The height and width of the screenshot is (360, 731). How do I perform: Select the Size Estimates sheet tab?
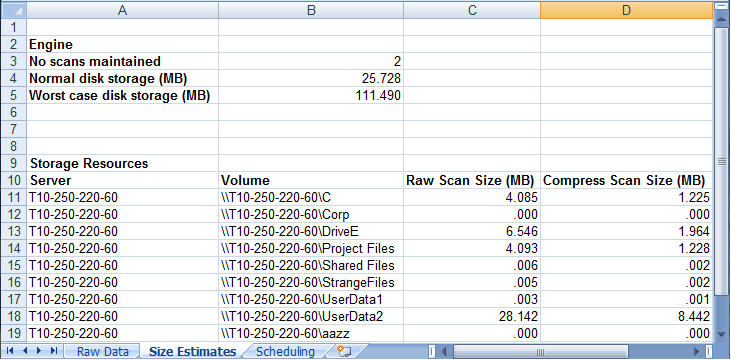pyautogui.click(x=193, y=351)
